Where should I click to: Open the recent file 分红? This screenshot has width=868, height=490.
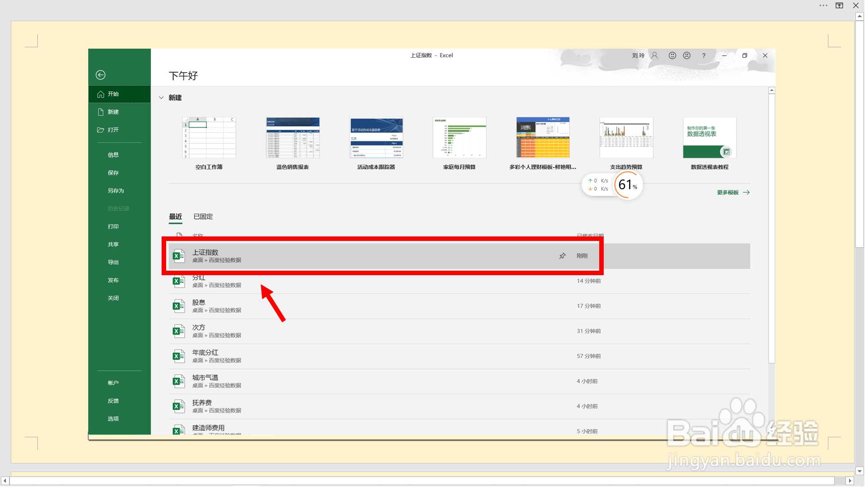coord(461,282)
